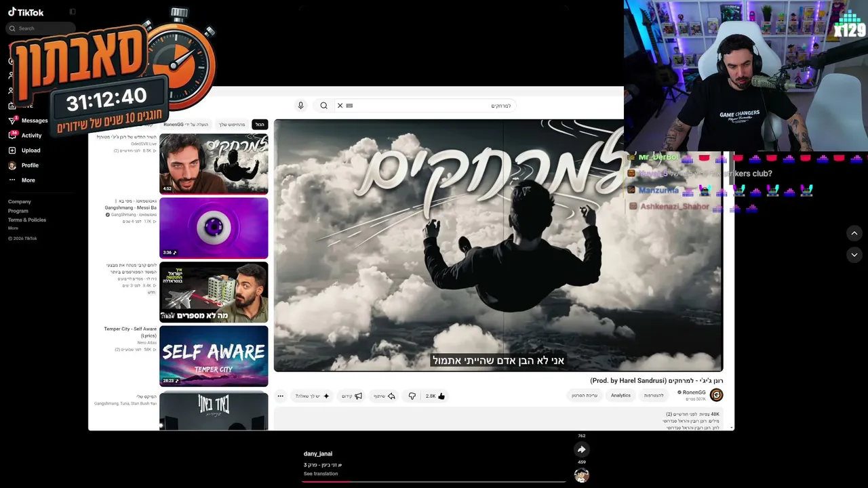
Task: Open the three-dot video options menu
Action: 280,396
